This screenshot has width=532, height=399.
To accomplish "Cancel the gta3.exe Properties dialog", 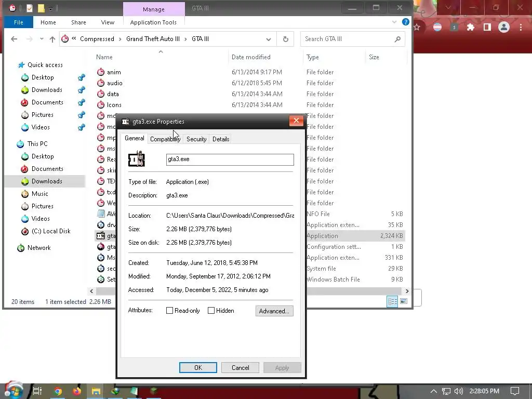I will tap(240, 367).
